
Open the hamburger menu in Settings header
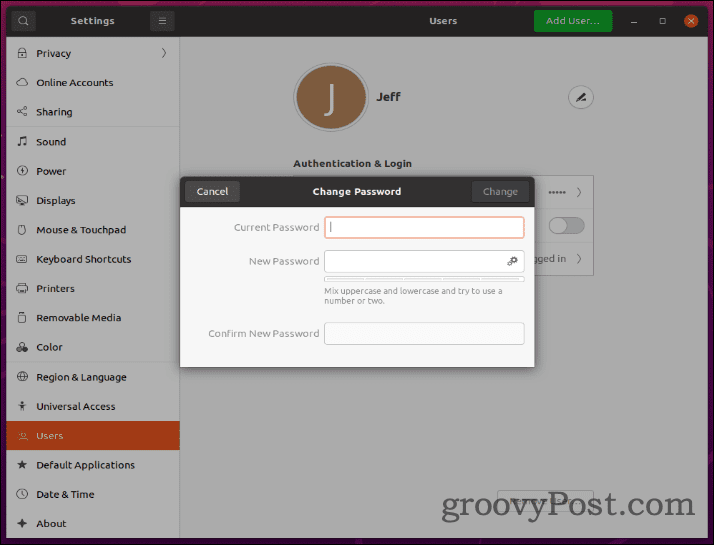point(162,21)
